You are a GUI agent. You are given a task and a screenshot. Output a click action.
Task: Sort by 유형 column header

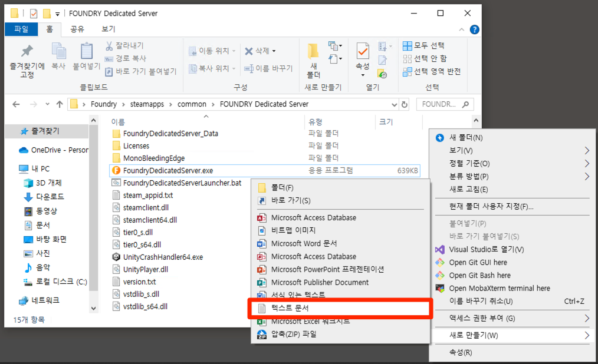316,122
